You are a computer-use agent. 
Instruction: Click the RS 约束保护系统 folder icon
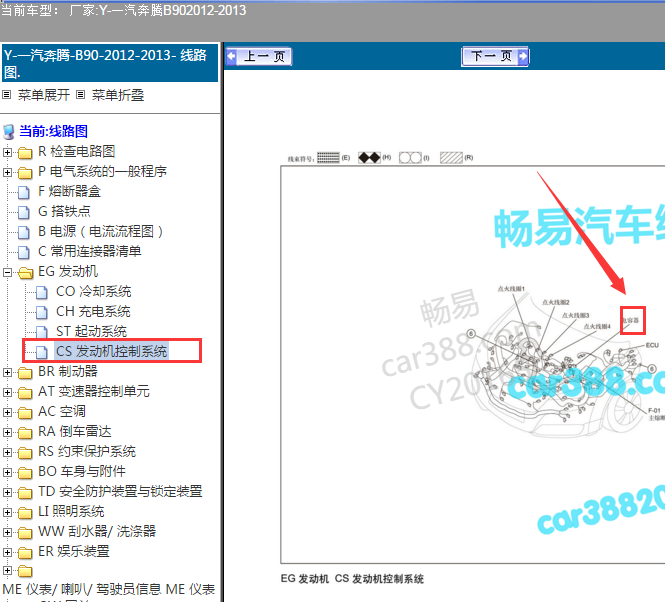[25, 453]
